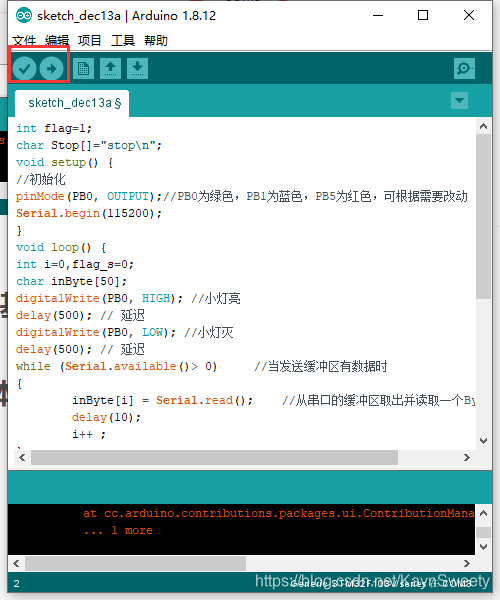
Task: Click the Arduino logo in title bar
Action: click(x=24, y=16)
